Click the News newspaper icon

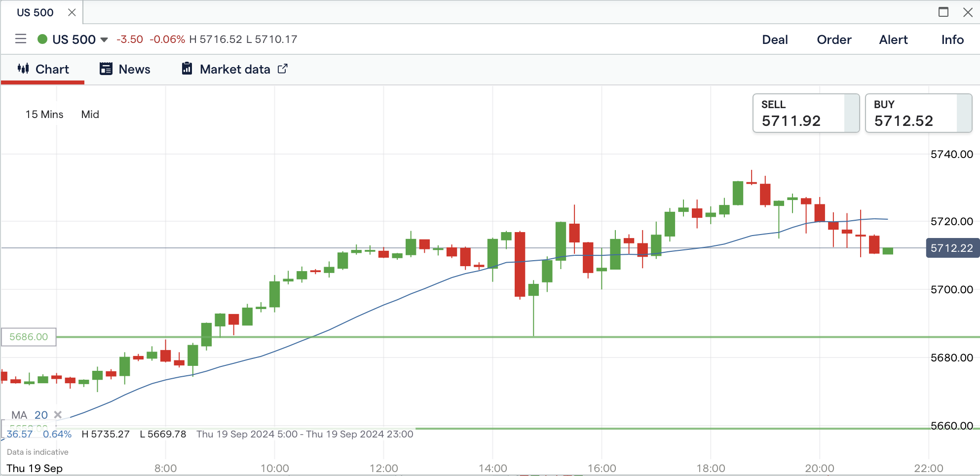[x=106, y=69]
